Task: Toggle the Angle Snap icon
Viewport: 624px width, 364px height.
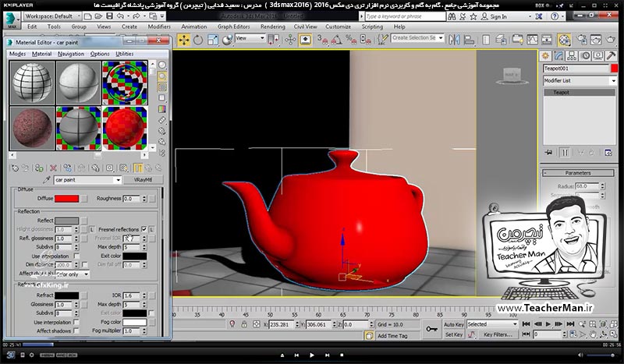Action: tap(337, 40)
